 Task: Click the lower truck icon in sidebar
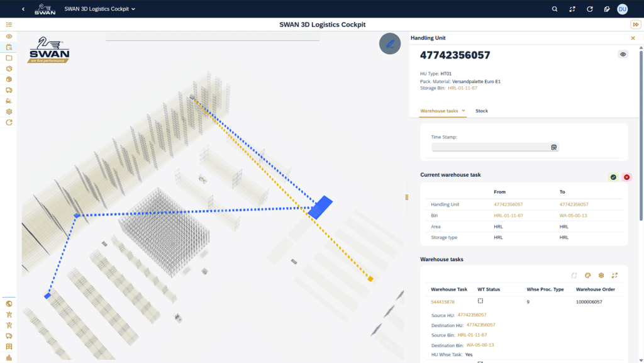coord(9,336)
